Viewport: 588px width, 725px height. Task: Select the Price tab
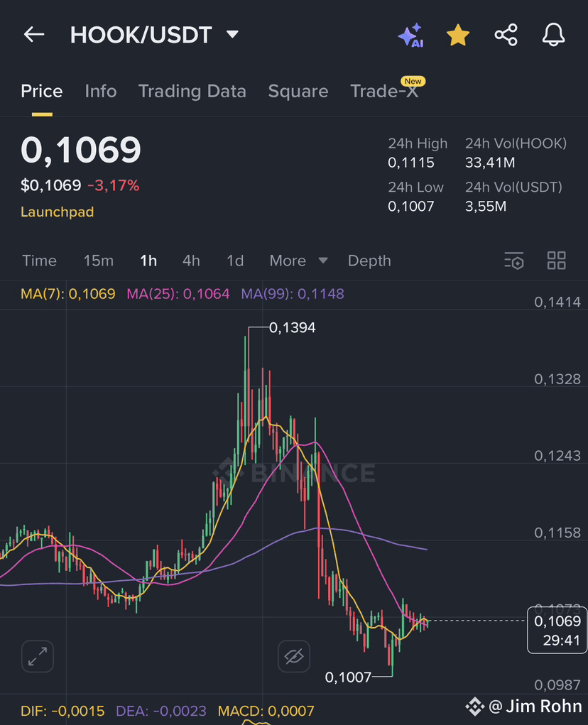42,91
